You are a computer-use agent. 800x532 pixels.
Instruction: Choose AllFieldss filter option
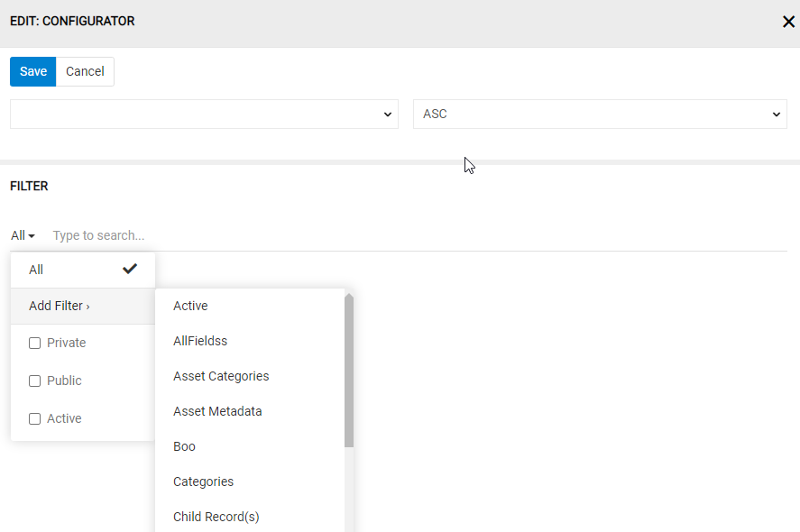pos(200,341)
